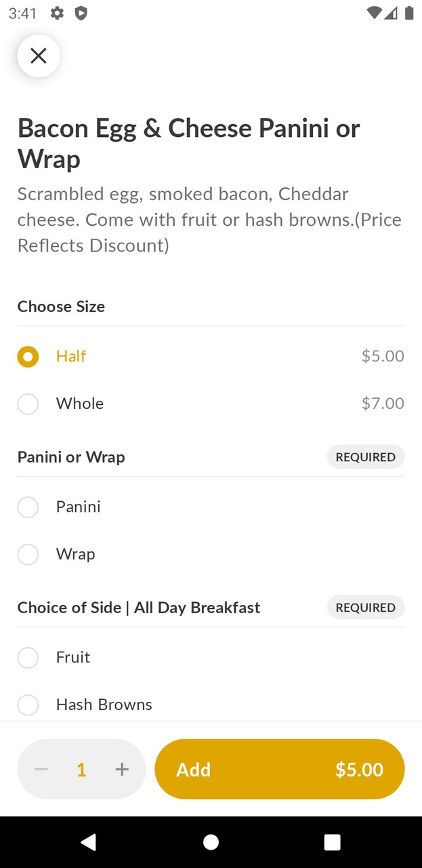Close the item customization screen
Viewport: 422px width, 868px height.
pos(39,56)
